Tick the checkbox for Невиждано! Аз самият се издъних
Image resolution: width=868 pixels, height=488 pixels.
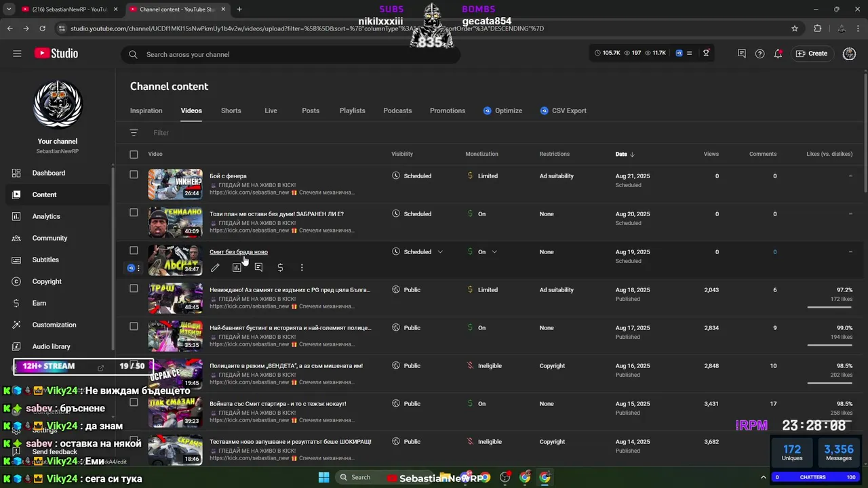134,289
